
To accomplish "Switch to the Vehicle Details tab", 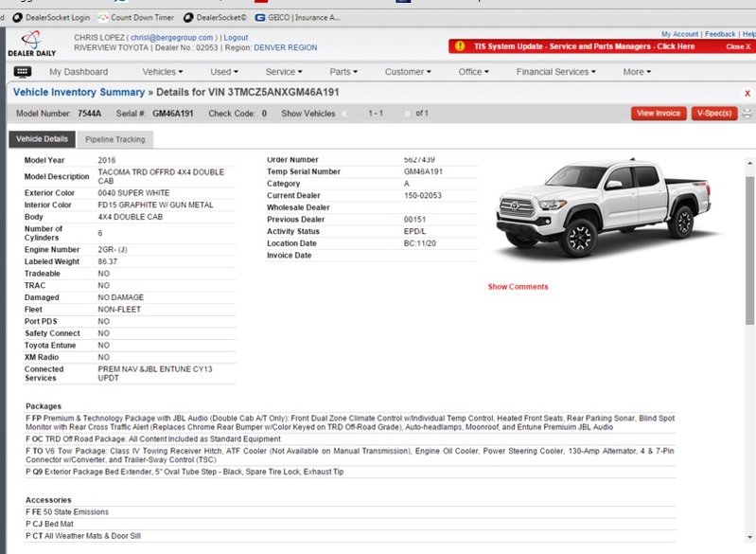I will 42,139.
